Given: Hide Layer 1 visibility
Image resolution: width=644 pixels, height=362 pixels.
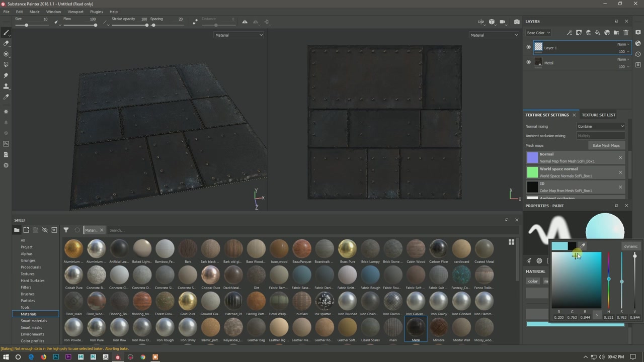Looking at the screenshot, I should point(528,47).
